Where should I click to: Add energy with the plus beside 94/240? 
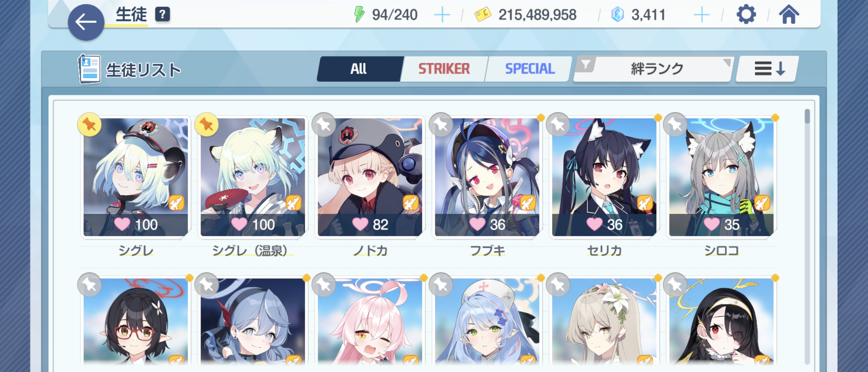coord(442,15)
